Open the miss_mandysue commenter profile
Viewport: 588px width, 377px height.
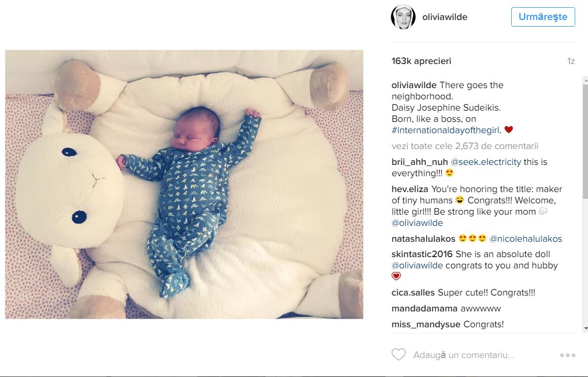tap(426, 324)
